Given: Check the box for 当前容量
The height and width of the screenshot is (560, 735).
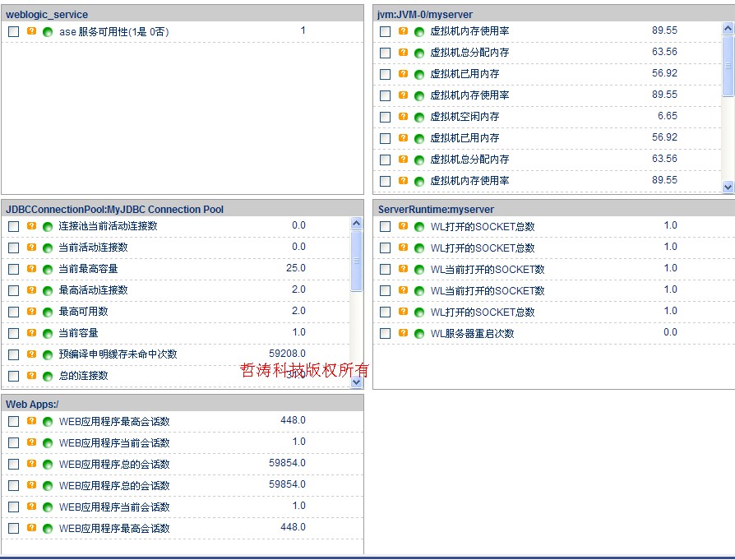Looking at the screenshot, I should coord(14,333).
